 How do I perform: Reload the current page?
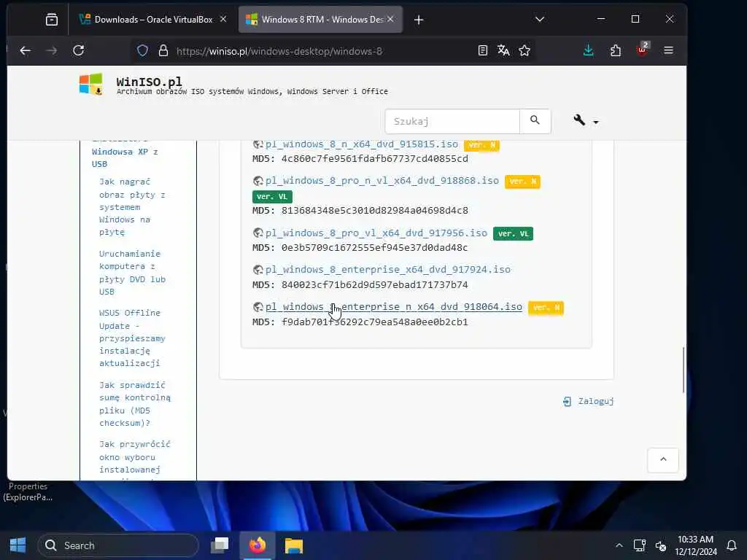click(79, 50)
